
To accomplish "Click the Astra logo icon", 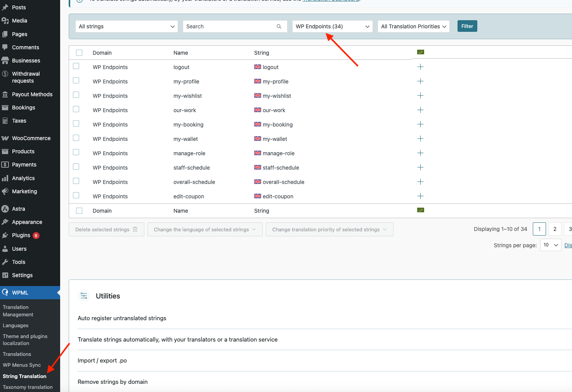I will click(5, 209).
